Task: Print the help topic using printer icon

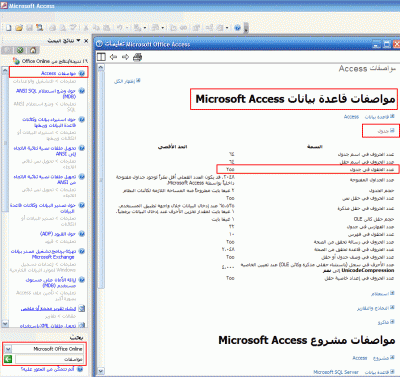Action: click(137, 57)
